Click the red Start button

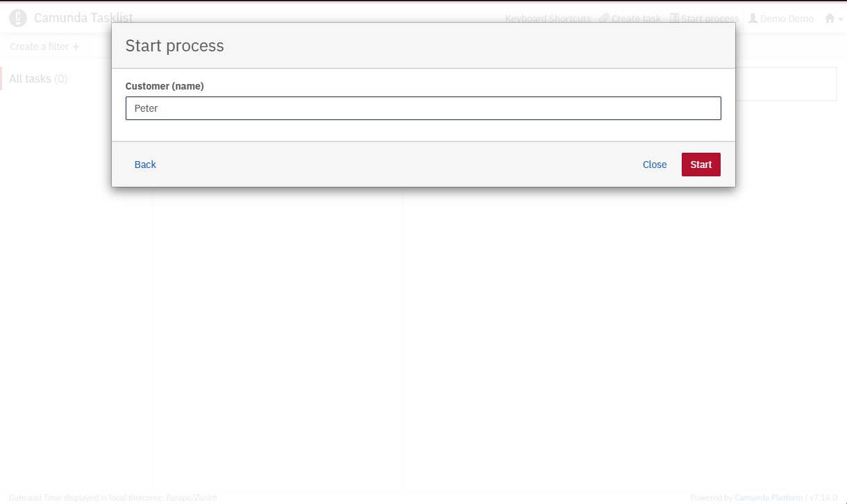[701, 165]
